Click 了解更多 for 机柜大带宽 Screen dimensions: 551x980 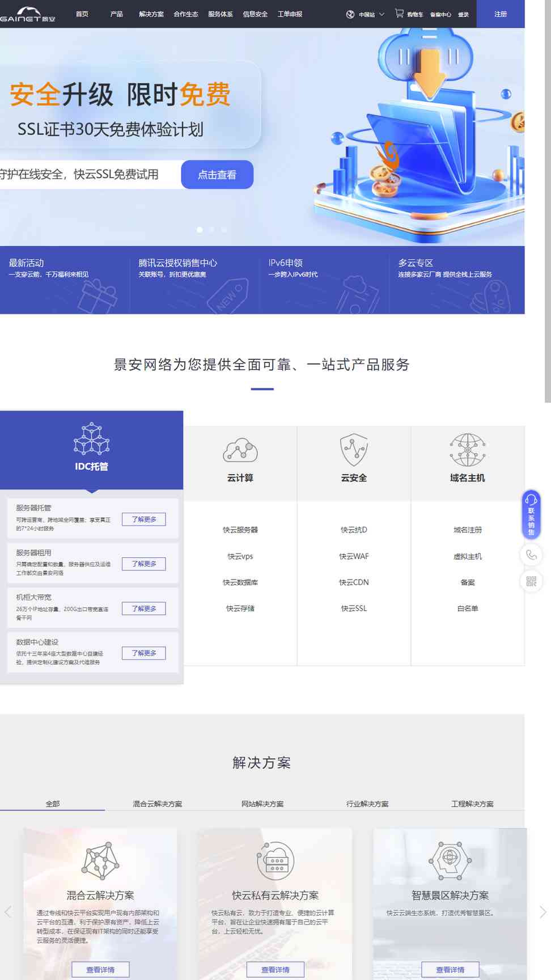click(144, 609)
